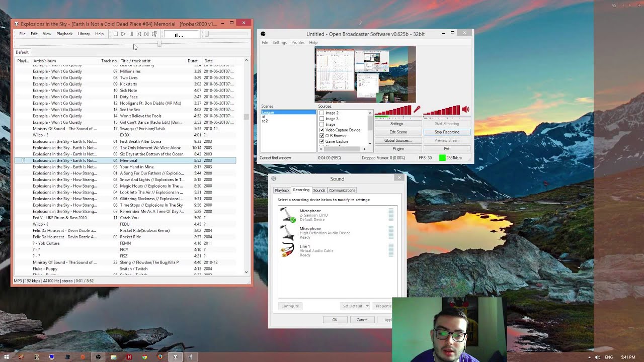Disable the Video Capture Device source

[322, 130]
